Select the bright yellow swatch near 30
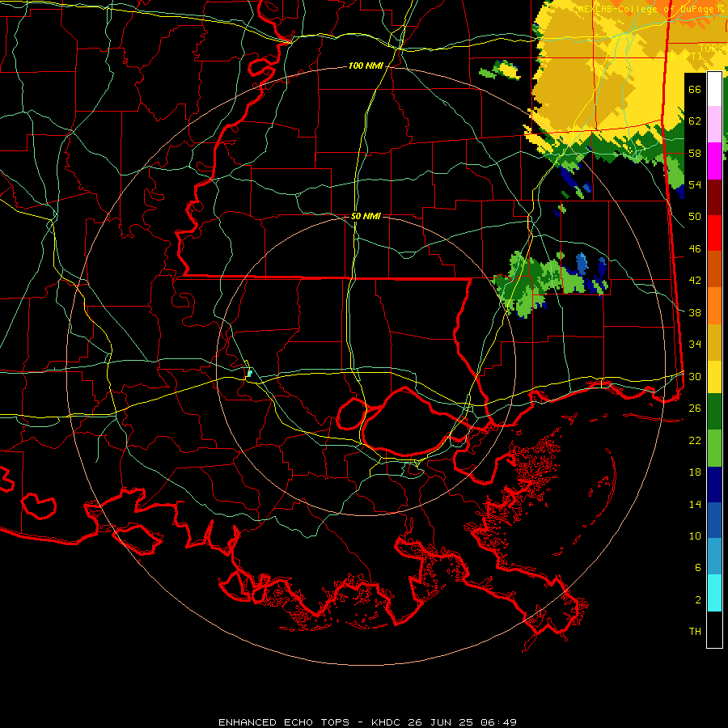This screenshot has height=728, width=728. [x=714, y=377]
